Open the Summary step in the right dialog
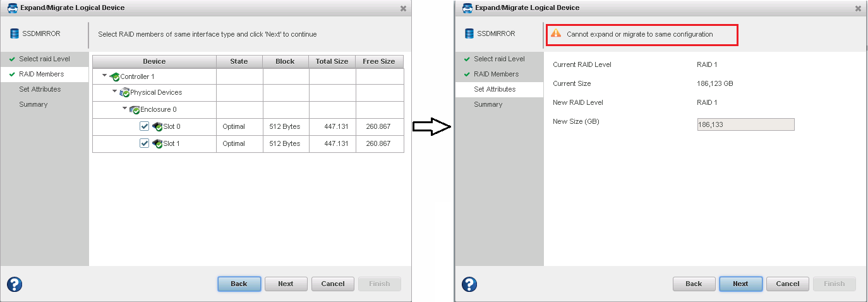This screenshot has height=302, width=868. pyautogui.click(x=488, y=104)
